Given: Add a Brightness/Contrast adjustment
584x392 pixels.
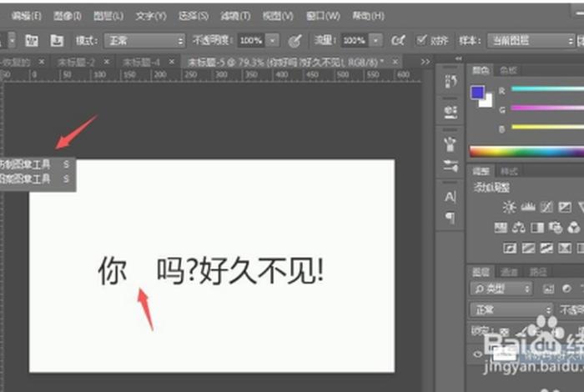Looking at the screenshot, I should point(509,207).
